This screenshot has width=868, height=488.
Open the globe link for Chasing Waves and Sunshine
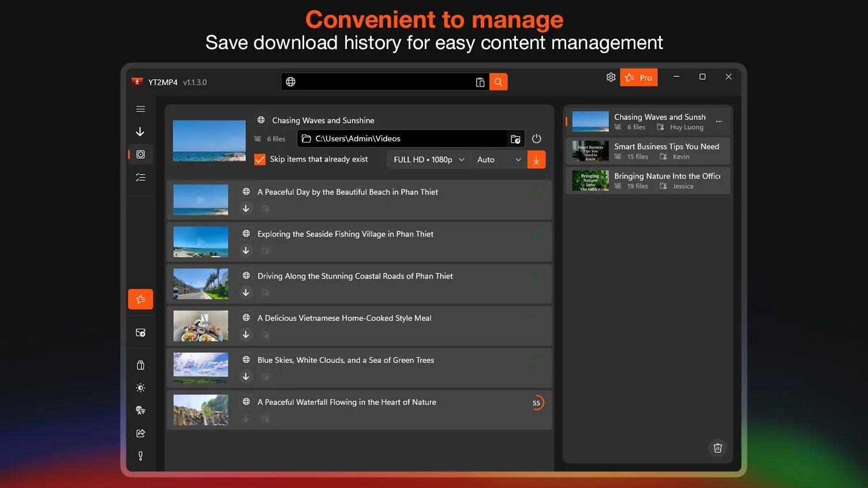coord(261,120)
